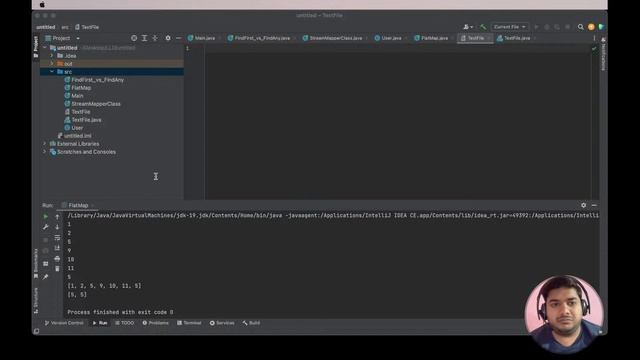640x360 pixels.
Task: Open FlatMap class in project tree
Action: click(78, 88)
